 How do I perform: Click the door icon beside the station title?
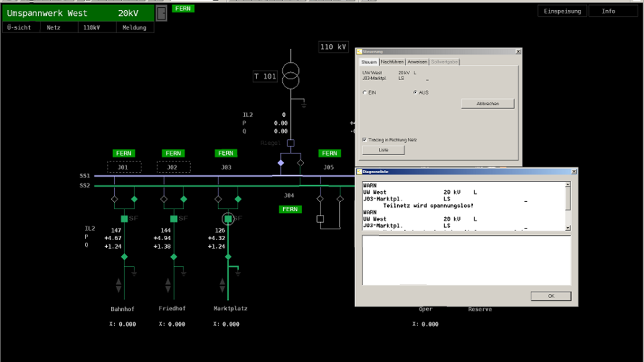[162, 13]
